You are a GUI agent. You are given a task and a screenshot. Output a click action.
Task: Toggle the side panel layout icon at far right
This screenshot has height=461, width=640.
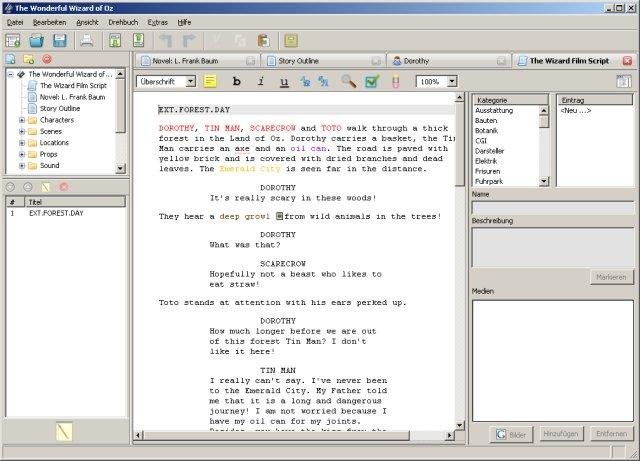pos(624,81)
